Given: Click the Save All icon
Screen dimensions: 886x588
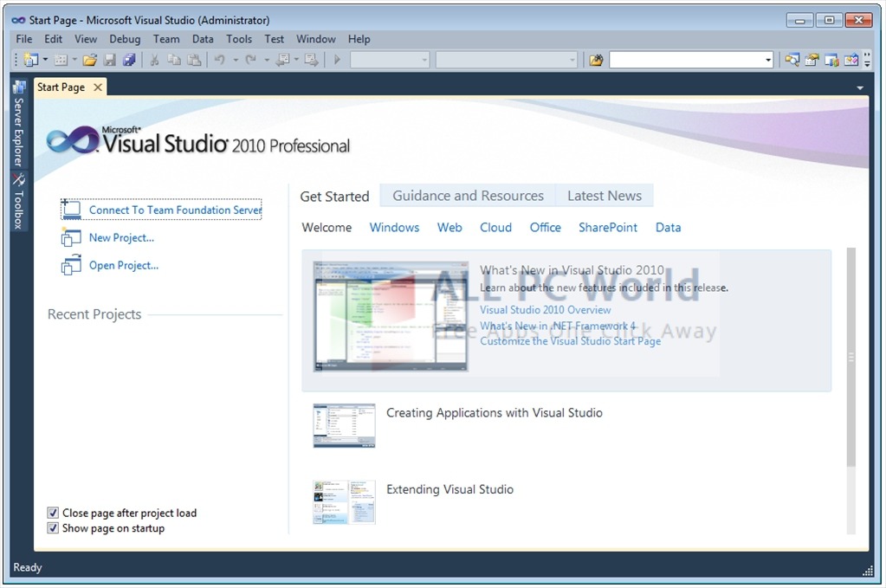Looking at the screenshot, I should coord(129,59).
